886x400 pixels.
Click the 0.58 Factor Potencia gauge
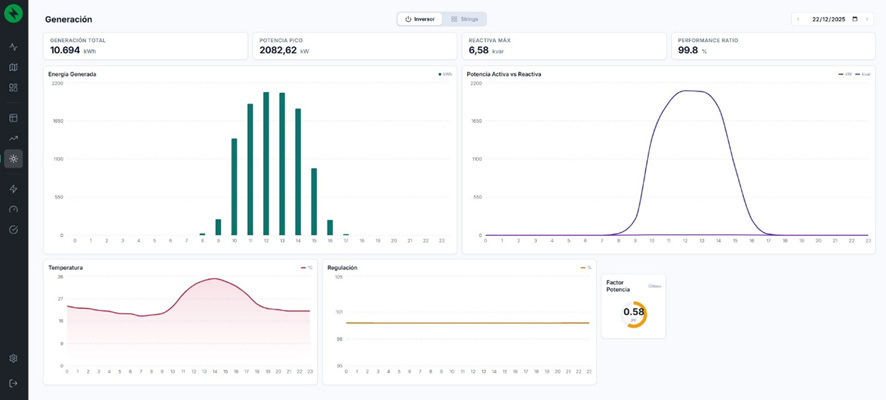tap(633, 313)
